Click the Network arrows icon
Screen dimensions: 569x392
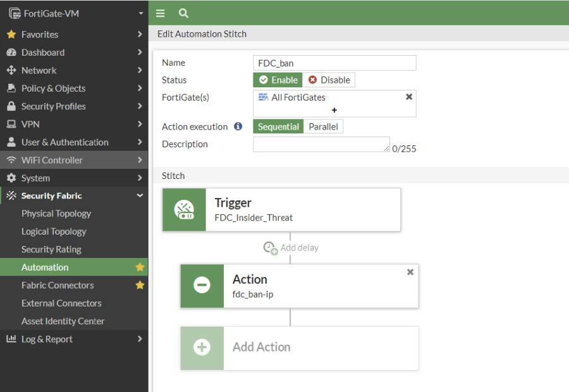click(x=11, y=70)
